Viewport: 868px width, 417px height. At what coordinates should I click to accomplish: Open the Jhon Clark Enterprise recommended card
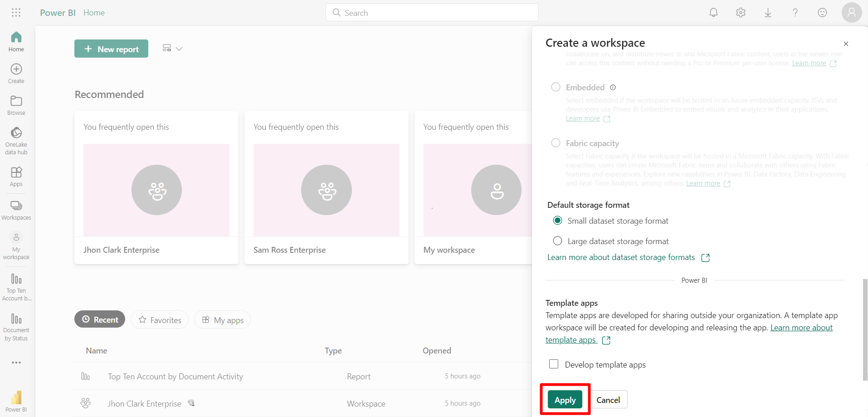click(x=156, y=187)
